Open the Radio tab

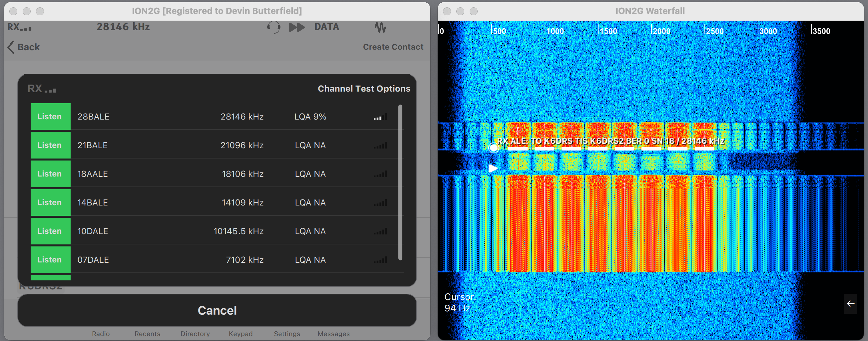[x=101, y=334]
